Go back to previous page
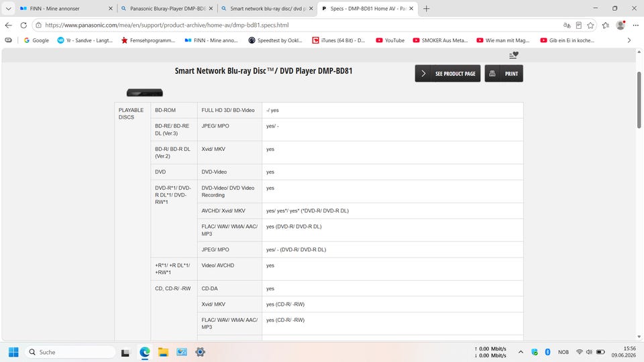644x362 pixels. point(9,25)
